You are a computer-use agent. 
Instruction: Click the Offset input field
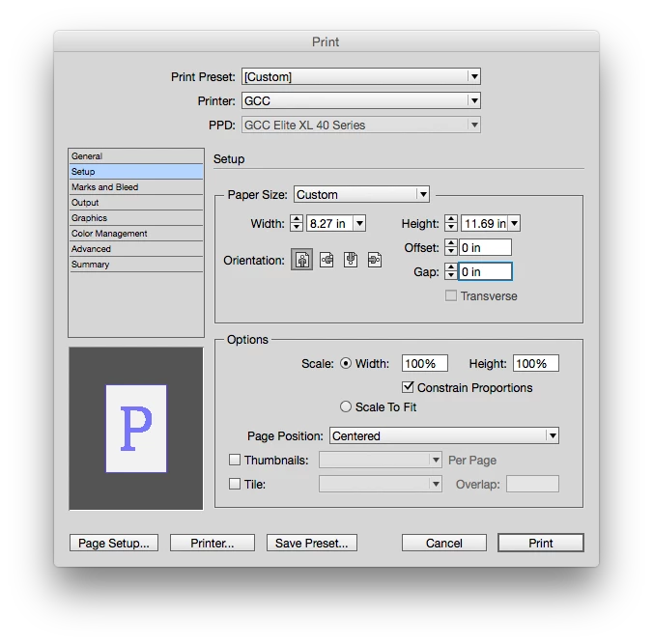485,247
